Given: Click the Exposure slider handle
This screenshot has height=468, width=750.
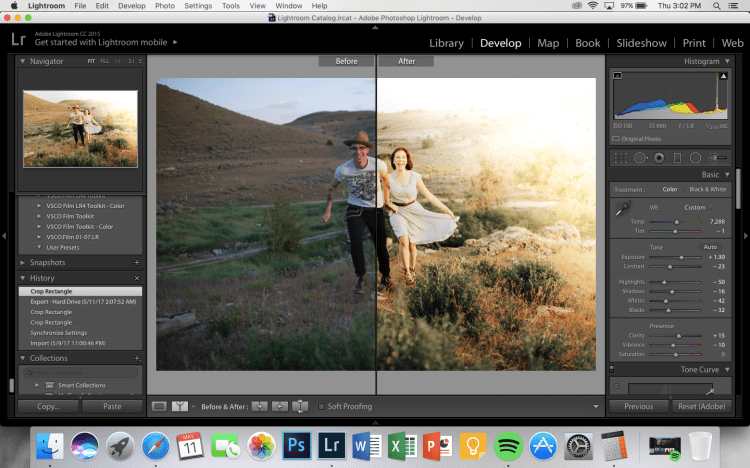Looking at the screenshot, I should tap(682, 257).
